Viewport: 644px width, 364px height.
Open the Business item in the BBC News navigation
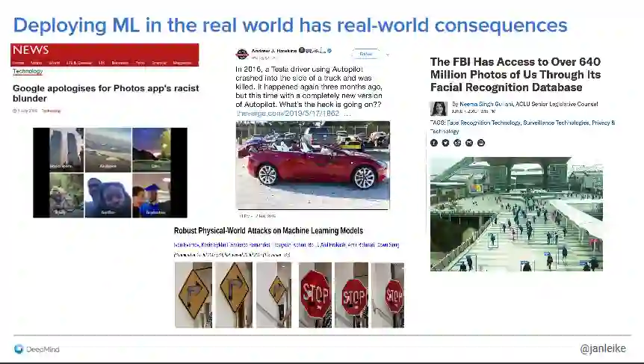click(120, 63)
